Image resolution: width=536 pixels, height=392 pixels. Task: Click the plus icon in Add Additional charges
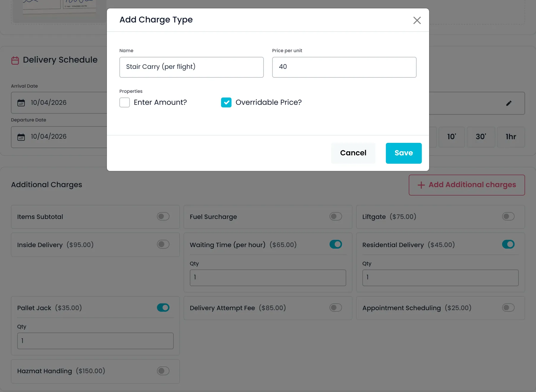pos(421,185)
